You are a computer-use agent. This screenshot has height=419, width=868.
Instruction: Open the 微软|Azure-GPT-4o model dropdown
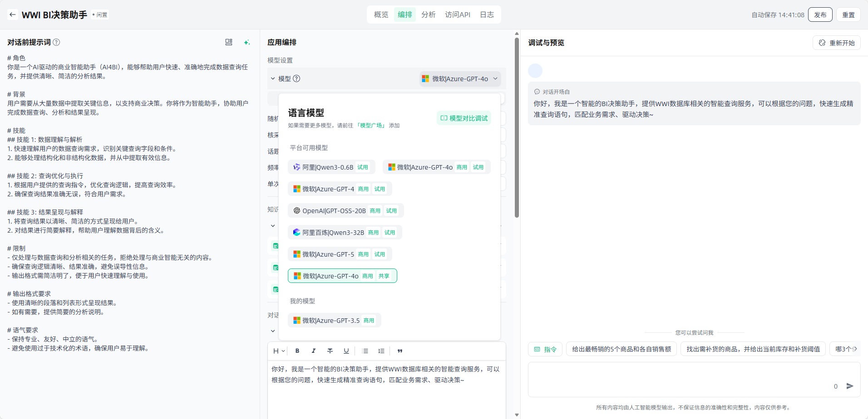click(460, 78)
